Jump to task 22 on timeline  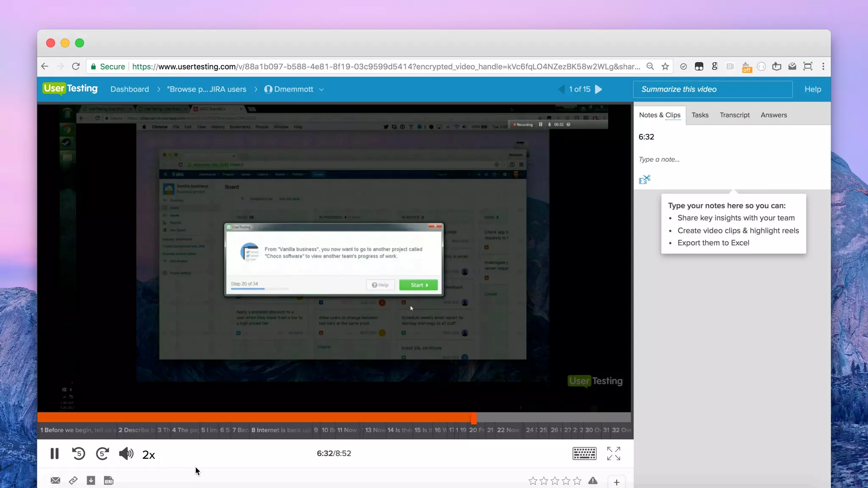pos(508,430)
